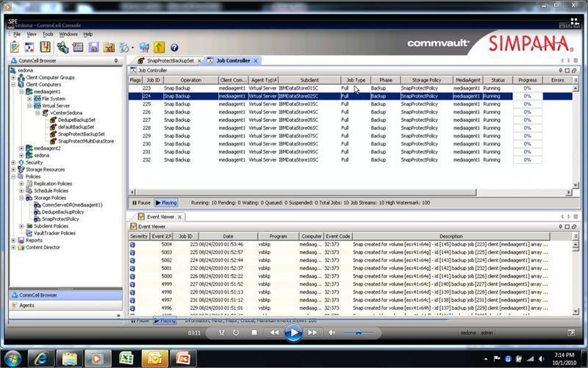Open the dropdown arrow beside the disc-clock icon
Viewport: 588px width, 368px height.
point(132,48)
